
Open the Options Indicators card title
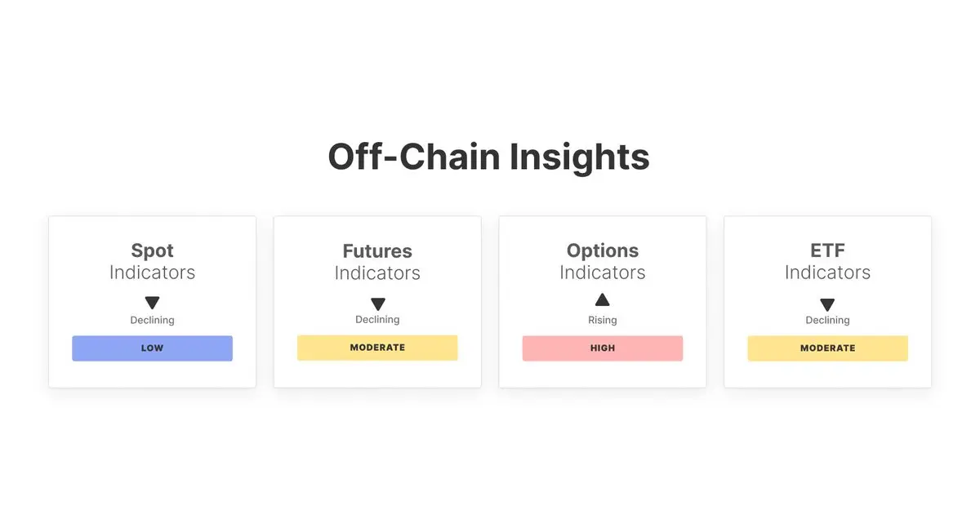[603, 261]
